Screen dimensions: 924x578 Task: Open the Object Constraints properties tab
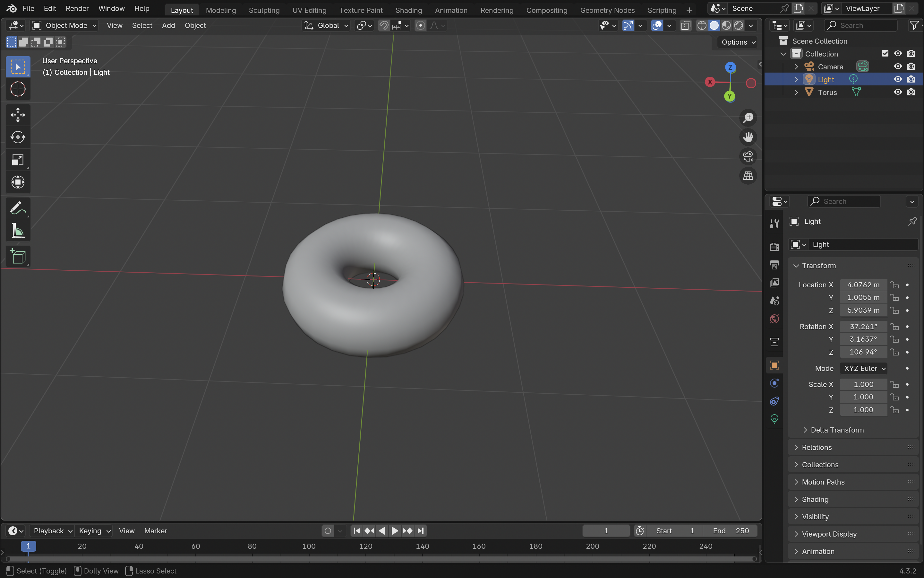coord(774,401)
